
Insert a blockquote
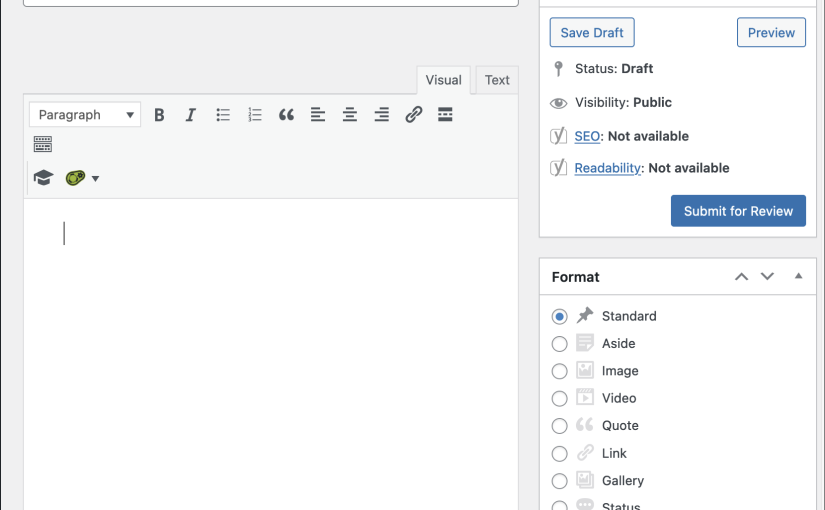(x=286, y=115)
